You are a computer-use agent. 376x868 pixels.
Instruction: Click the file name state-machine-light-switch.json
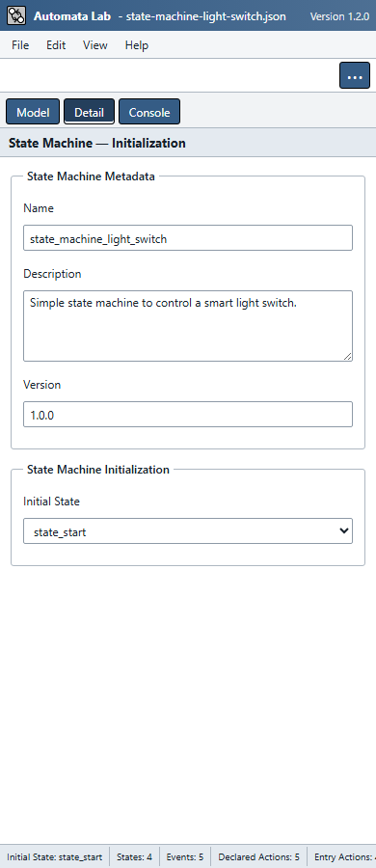[206, 16]
